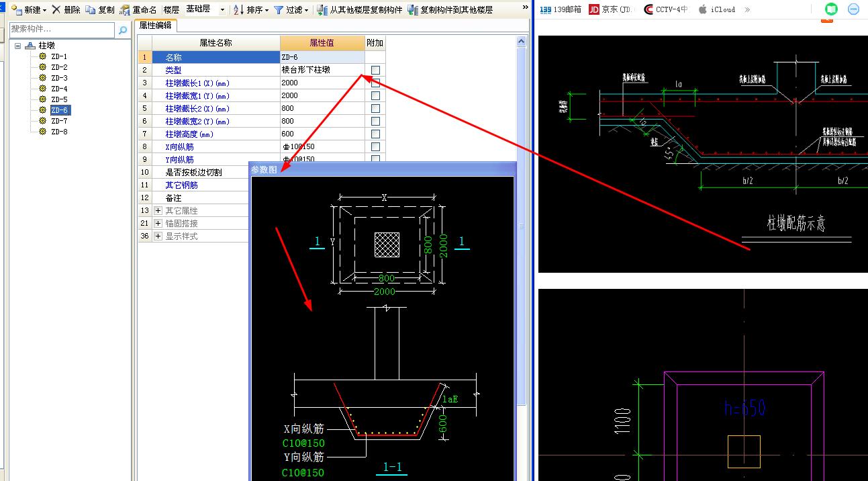This screenshot has width=868, height=481.
Task: Open the CCTV-4 bookmark
Action: [665, 9]
